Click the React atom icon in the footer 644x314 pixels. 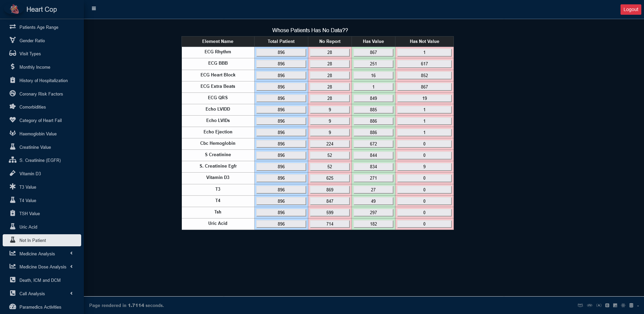(623, 305)
